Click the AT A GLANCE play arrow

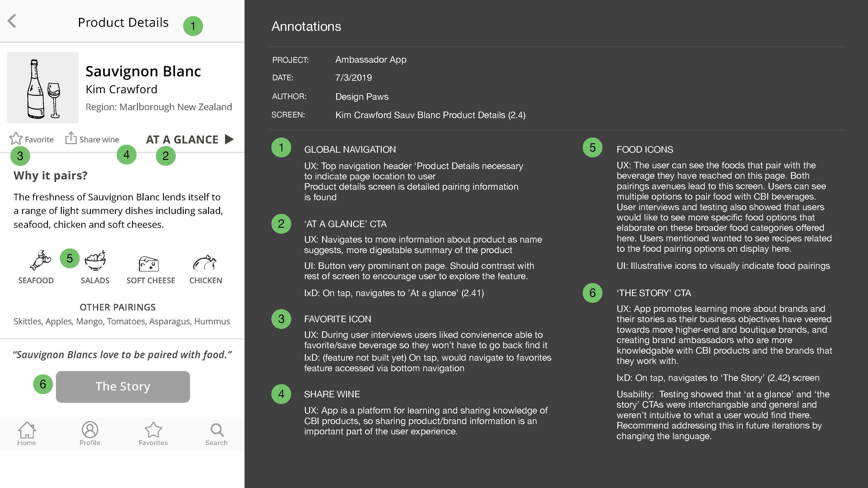click(229, 139)
